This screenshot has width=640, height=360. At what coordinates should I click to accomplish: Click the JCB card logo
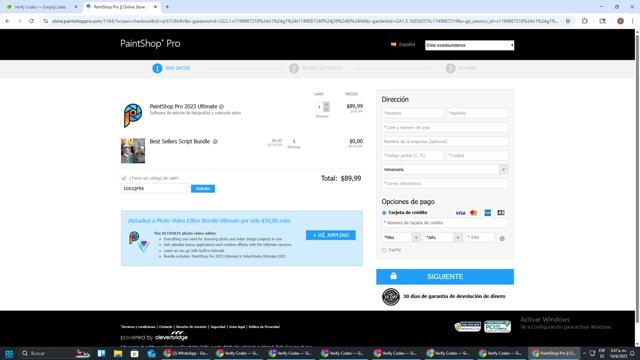pos(501,213)
